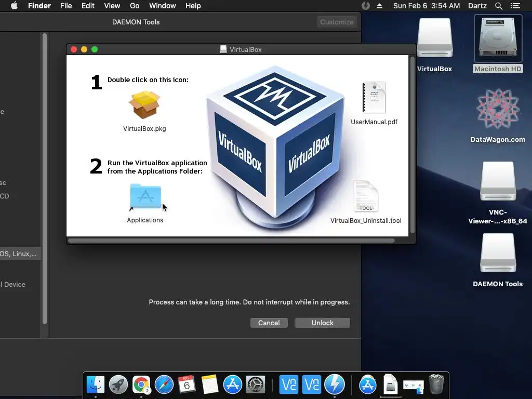Open the Applications folder shortcut in VirtualBox window

click(145, 197)
